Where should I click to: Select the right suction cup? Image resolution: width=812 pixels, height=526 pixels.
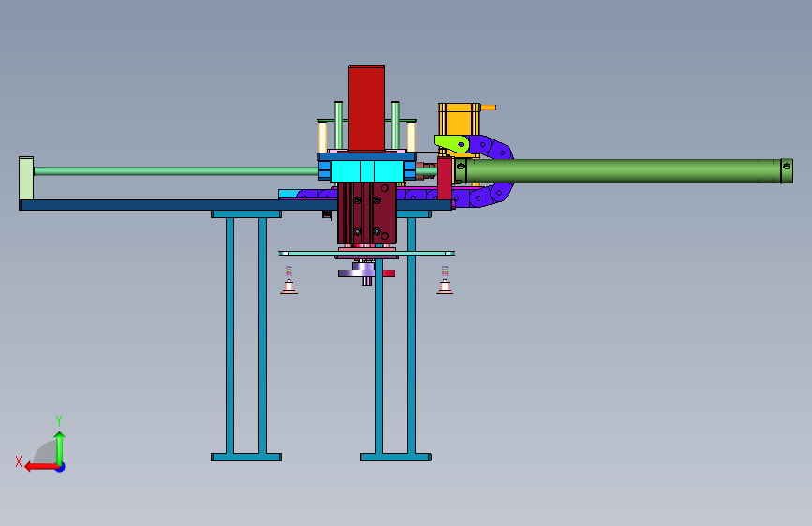[x=444, y=286]
